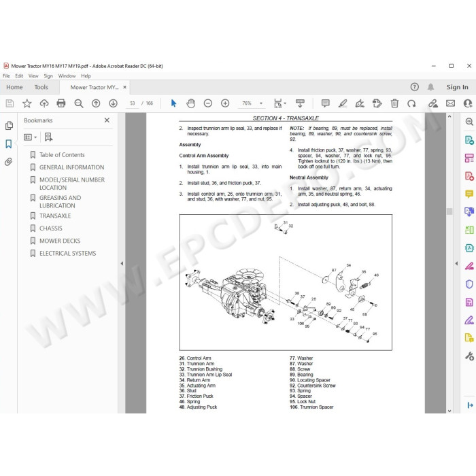This screenshot has width=476, height=476.
Task: Open the zoom level dropdown
Action: pyautogui.click(x=261, y=103)
